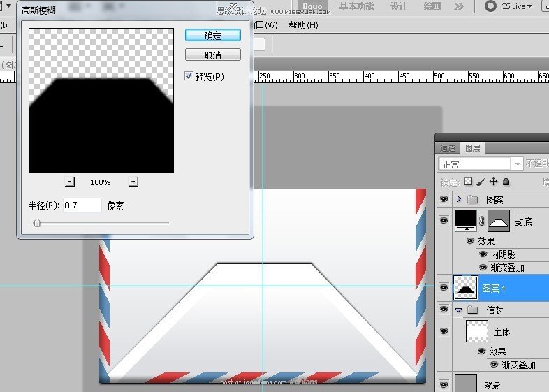Click the blur preview thumbnail in dialog
Image resolution: width=549 pixels, height=392 pixels.
coord(101,101)
